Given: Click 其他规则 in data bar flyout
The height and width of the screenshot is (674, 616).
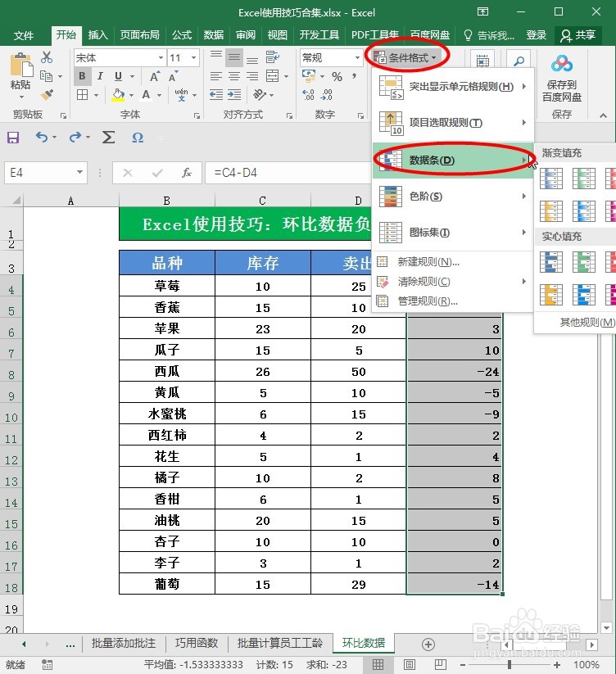Looking at the screenshot, I should click(587, 322).
